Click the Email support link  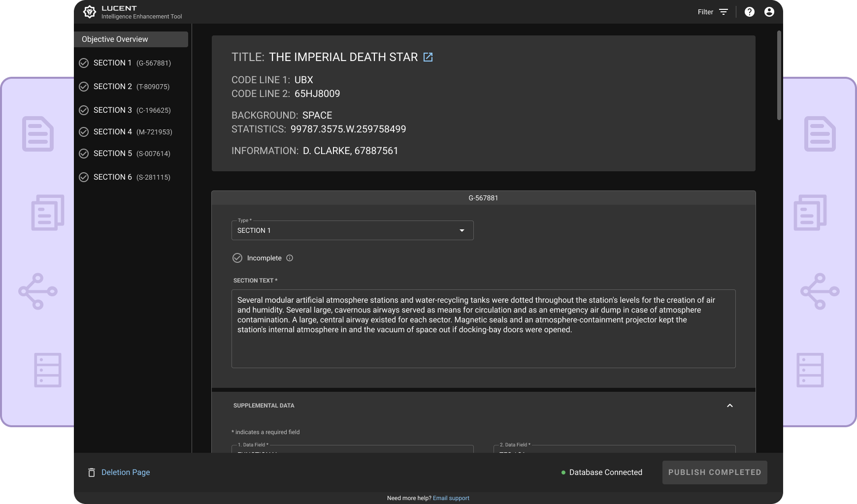click(451, 498)
